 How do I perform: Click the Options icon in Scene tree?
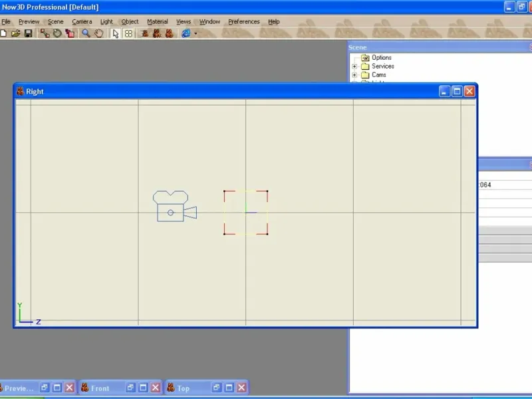(x=365, y=58)
